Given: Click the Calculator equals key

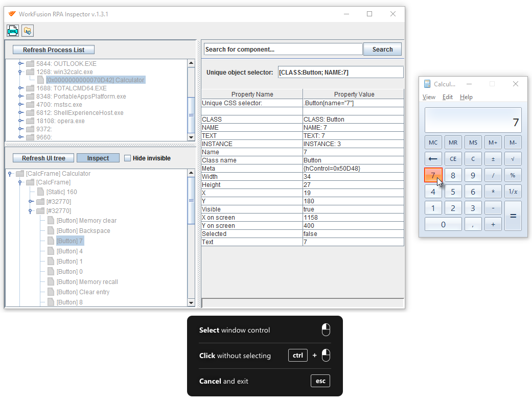Looking at the screenshot, I should [513, 216].
